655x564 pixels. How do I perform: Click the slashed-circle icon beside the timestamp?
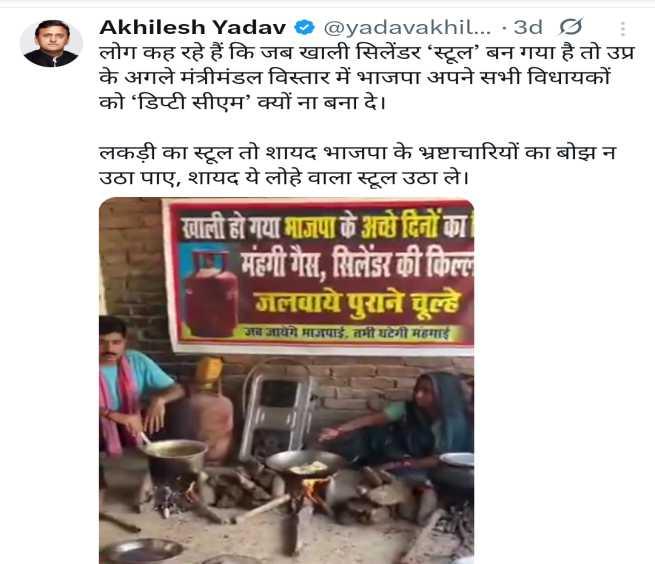[x=571, y=27]
